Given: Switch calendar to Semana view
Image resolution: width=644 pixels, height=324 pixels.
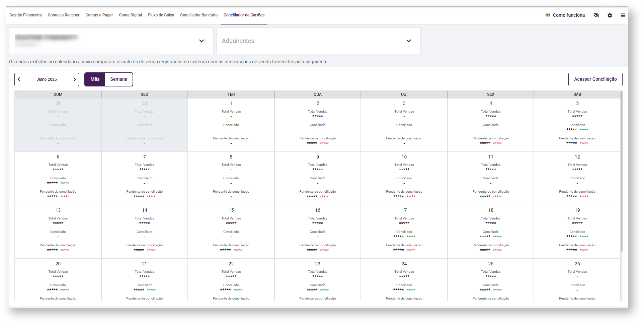Looking at the screenshot, I should (118, 79).
